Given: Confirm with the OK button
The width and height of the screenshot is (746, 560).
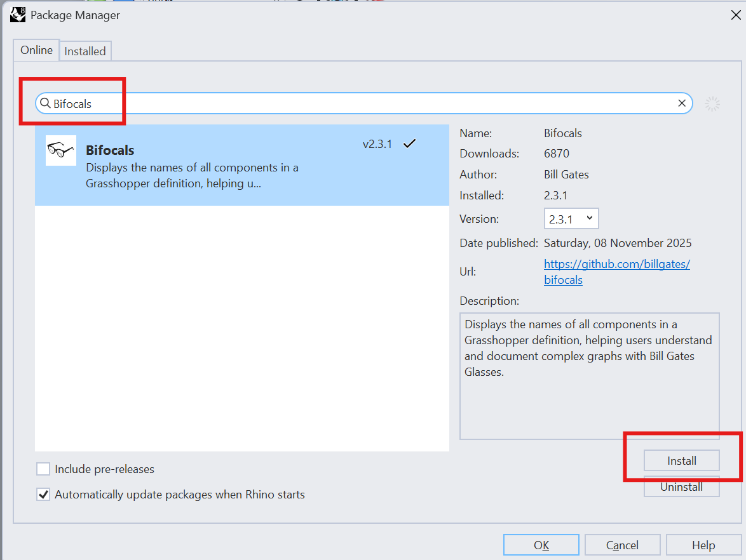Looking at the screenshot, I should click(x=541, y=545).
